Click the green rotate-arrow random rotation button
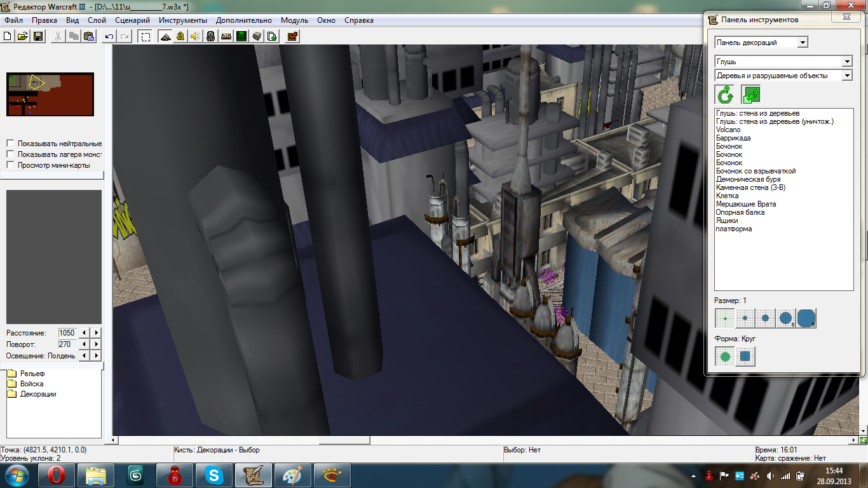The height and width of the screenshot is (488, 868). (725, 95)
